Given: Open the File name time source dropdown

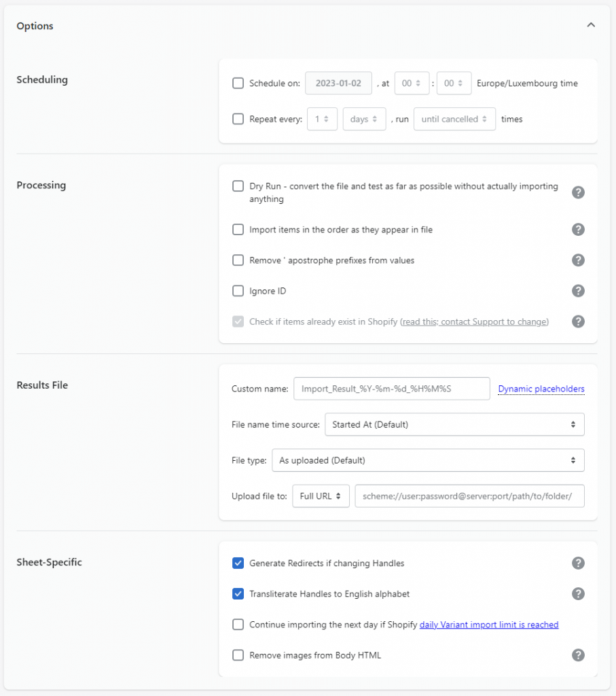Looking at the screenshot, I should point(454,424).
